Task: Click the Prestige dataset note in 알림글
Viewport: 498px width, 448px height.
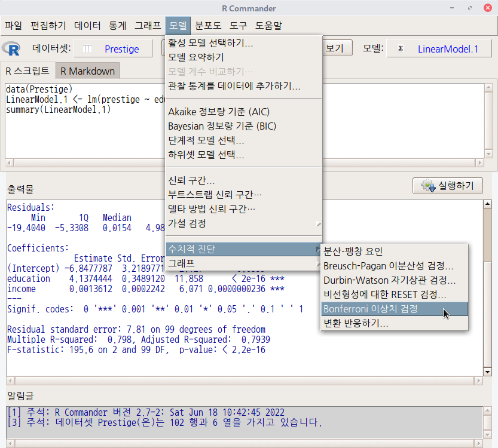Action: (x=164, y=422)
